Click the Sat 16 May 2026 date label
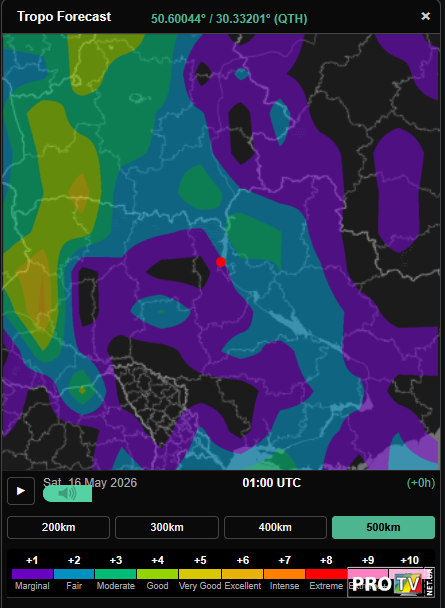The height and width of the screenshot is (608, 445). tap(90, 483)
